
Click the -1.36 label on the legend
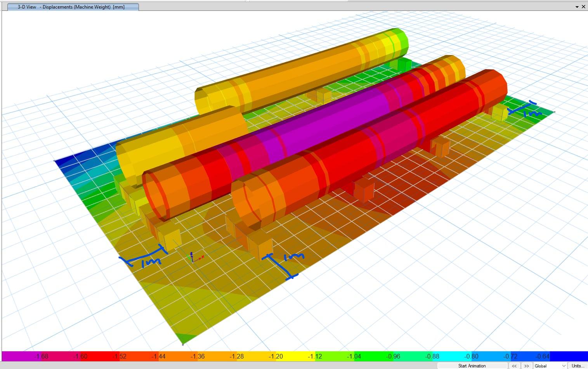[x=198, y=356]
